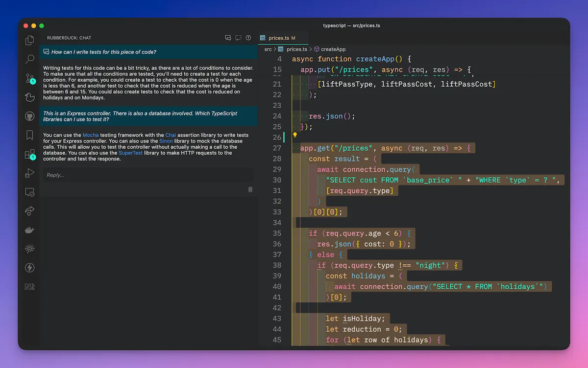Open the Explorer view in activity bar
This screenshot has width=588, height=368.
[x=30, y=41]
